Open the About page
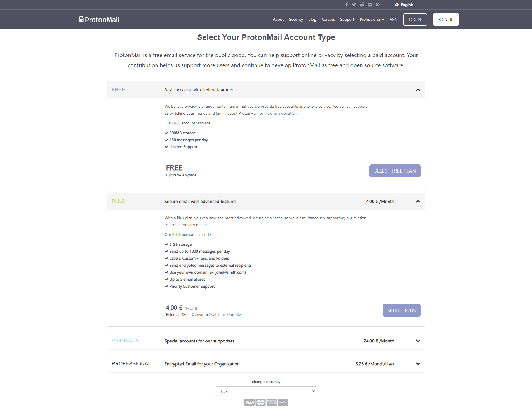Screen dimensions: 532x416 pos(278,19)
